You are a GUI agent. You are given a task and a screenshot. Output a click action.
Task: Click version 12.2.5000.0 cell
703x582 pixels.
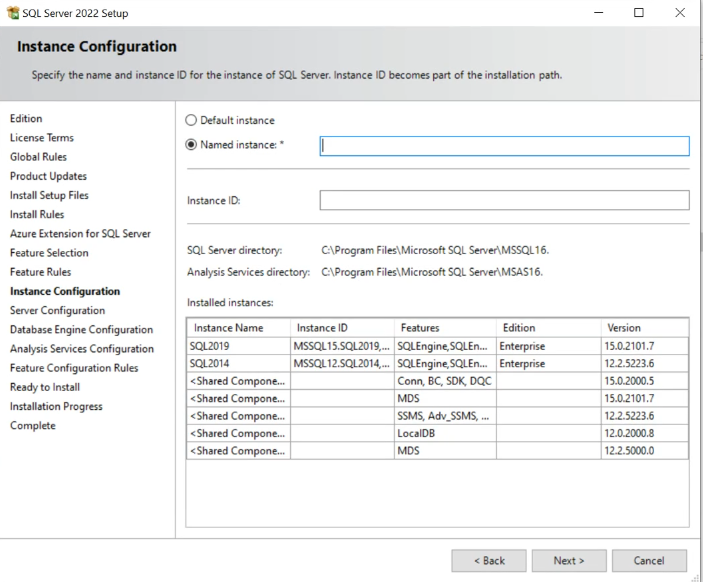click(645, 451)
